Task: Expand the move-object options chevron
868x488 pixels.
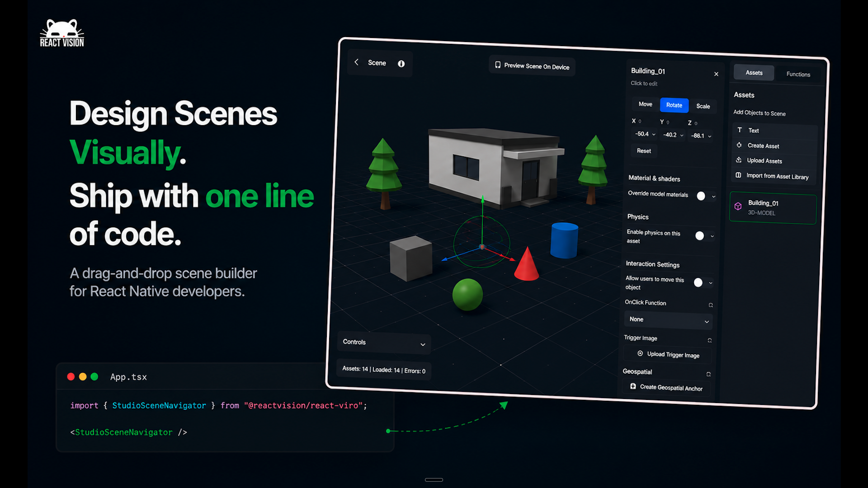Action: coord(711,283)
